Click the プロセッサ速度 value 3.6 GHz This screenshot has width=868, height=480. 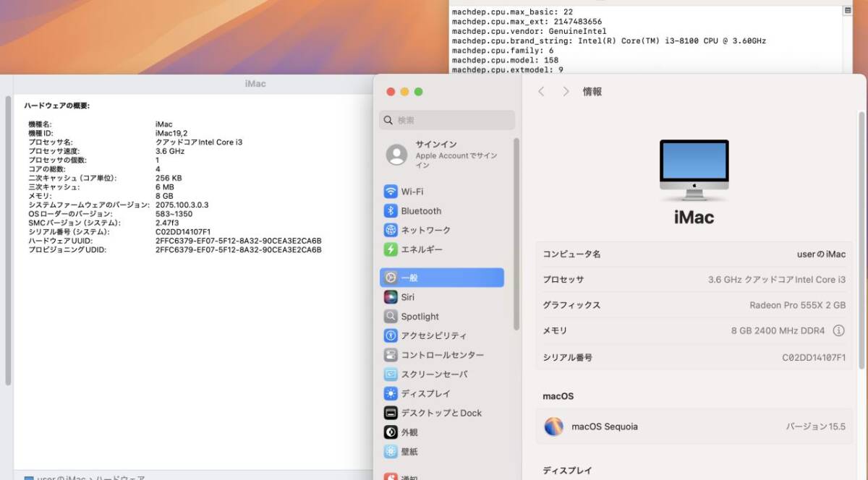[170, 151]
